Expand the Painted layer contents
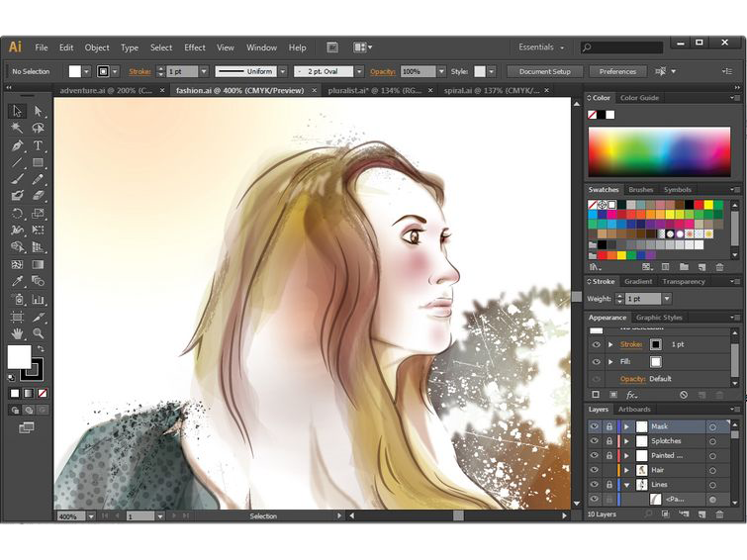The image size is (747, 560). point(626,456)
